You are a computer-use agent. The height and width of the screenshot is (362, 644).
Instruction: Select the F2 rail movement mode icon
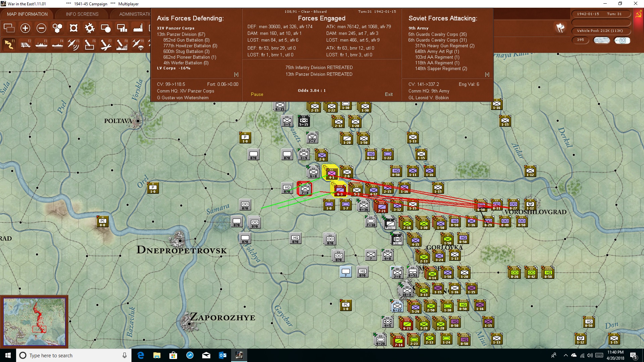(25, 44)
